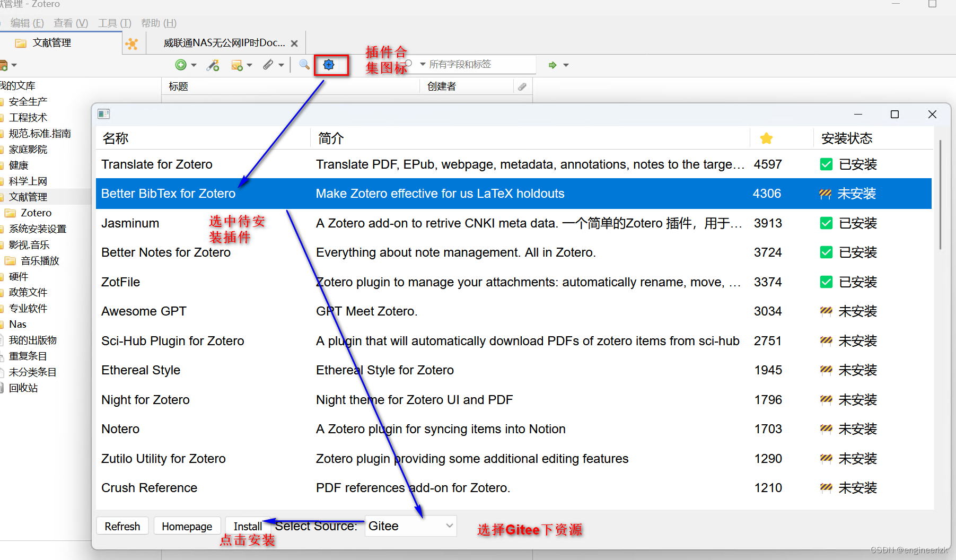Click not-installed icon for Ethereal Style
Screen dimensions: 956x560
click(826, 370)
